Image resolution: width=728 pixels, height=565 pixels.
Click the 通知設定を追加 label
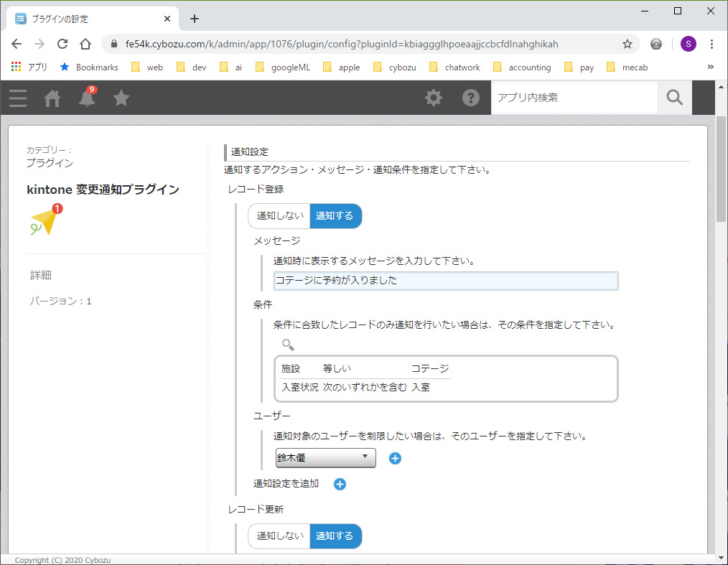tap(286, 484)
